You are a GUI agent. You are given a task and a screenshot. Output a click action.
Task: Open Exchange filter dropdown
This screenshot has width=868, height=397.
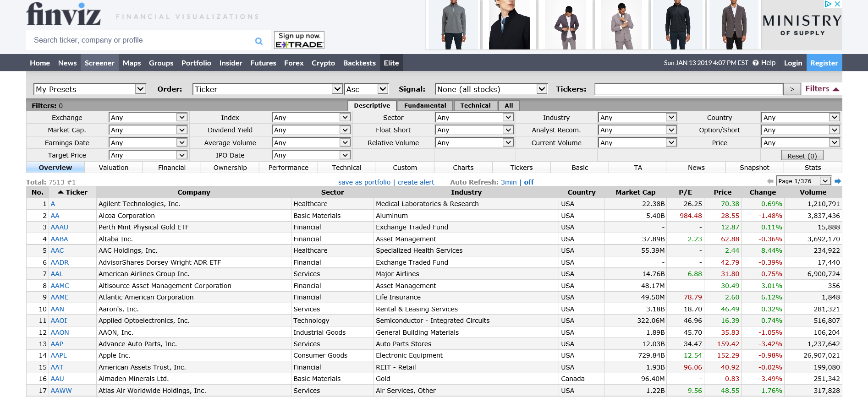click(x=148, y=117)
